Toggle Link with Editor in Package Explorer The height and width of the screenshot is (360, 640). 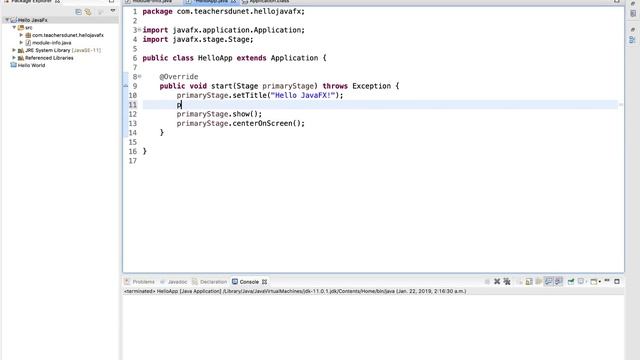pos(88,12)
